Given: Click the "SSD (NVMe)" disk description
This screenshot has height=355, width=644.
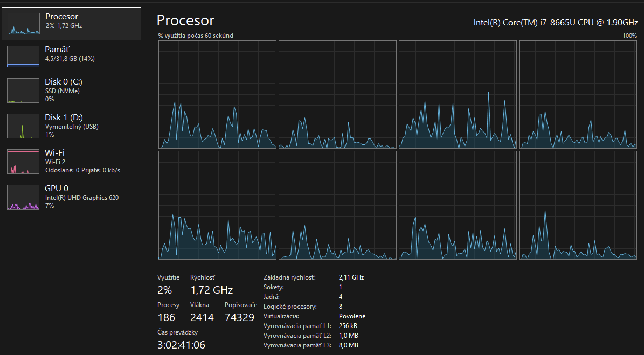Looking at the screenshot, I should coord(62,91).
